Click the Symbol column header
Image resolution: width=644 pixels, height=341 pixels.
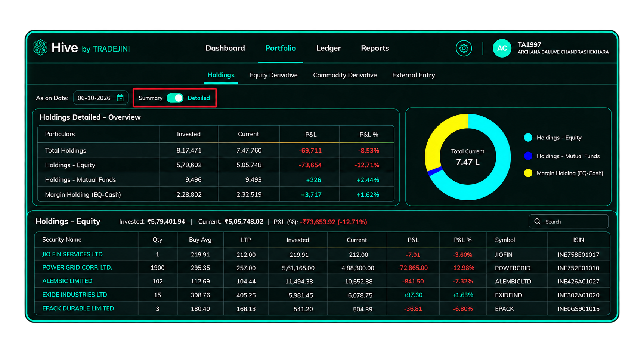tap(505, 240)
